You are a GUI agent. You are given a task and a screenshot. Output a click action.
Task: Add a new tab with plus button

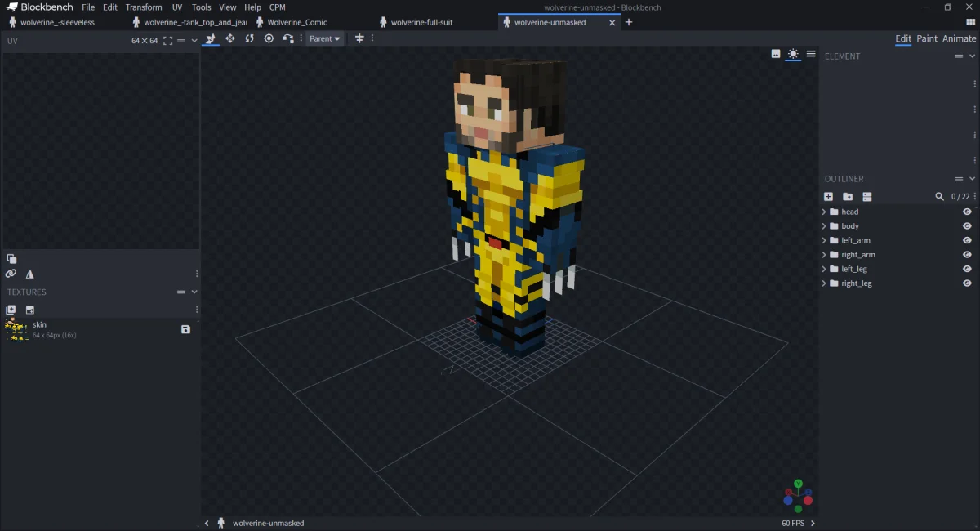[629, 22]
